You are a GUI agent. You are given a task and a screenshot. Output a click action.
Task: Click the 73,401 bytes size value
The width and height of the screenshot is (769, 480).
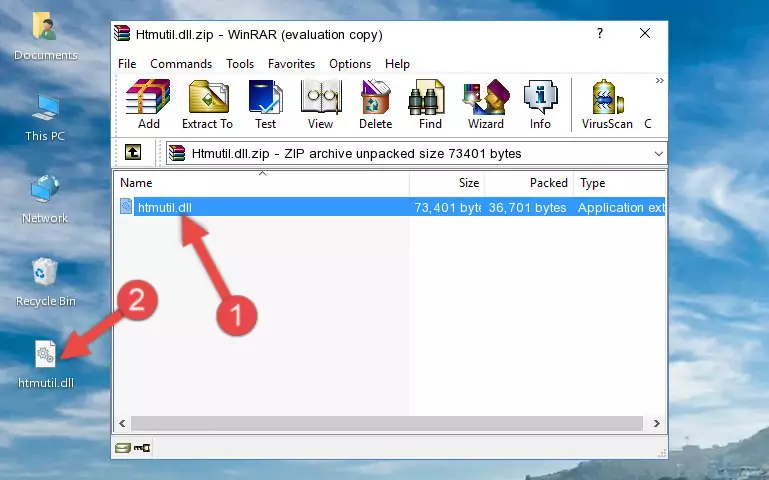tap(447, 207)
